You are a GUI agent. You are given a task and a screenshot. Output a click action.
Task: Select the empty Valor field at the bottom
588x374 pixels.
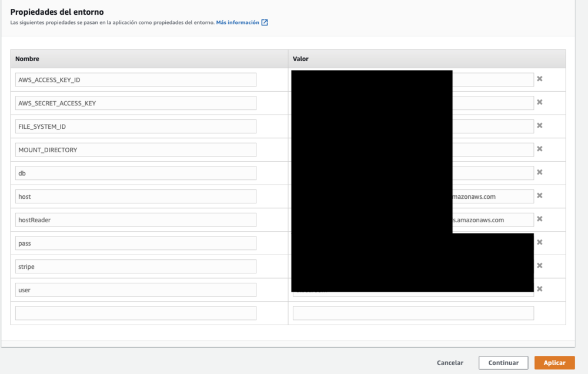[413, 312]
